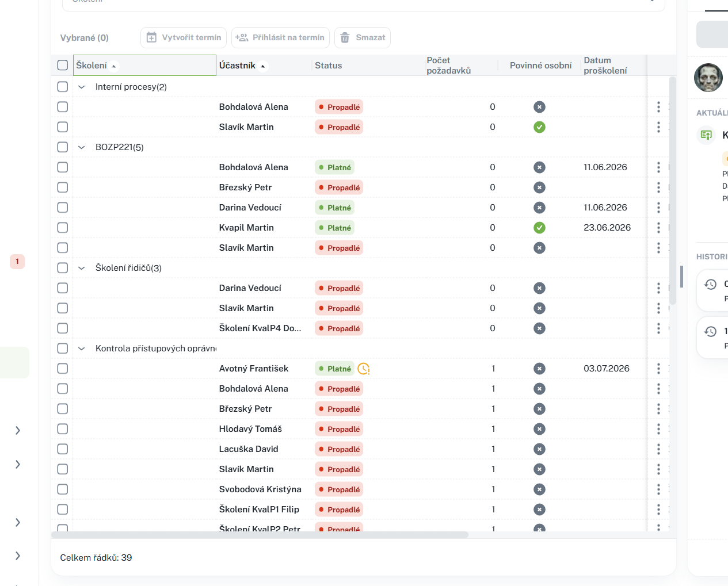Open kebab menu for Slavík Martin in Interní procesy
The image size is (728, 586).
coord(658,127)
